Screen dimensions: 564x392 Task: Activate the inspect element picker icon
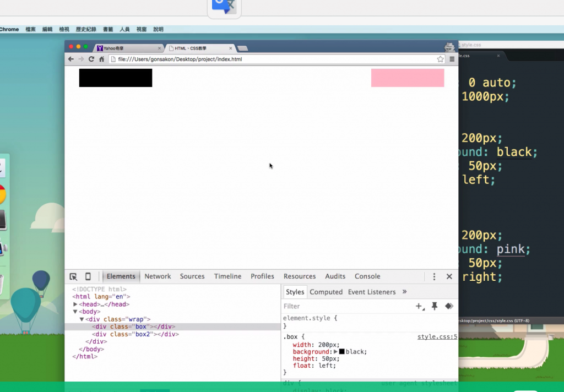(73, 276)
